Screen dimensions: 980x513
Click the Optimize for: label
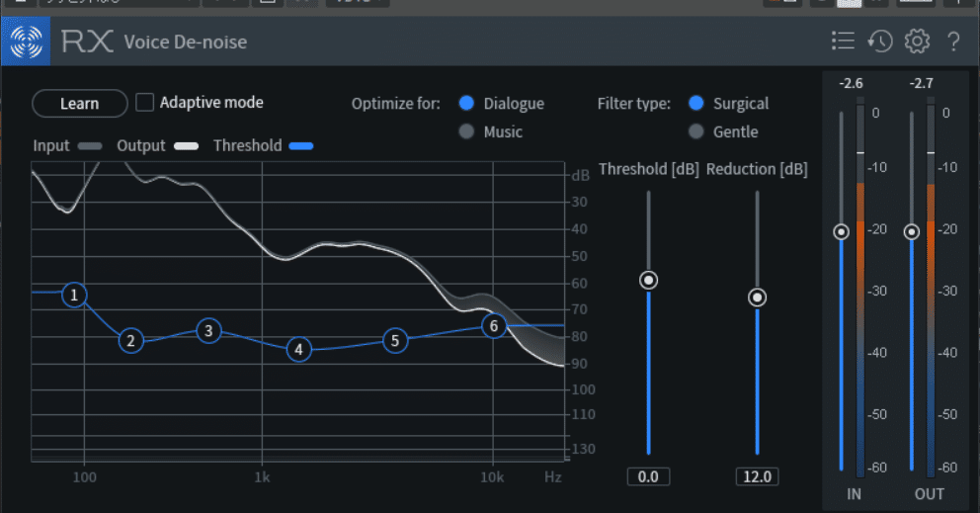pyautogui.click(x=395, y=103)
